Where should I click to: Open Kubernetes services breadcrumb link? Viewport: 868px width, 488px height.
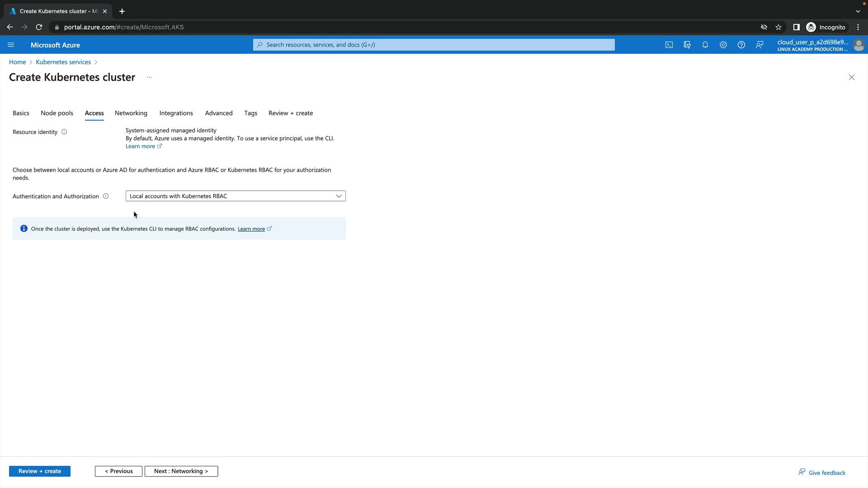pyautogui.click(x=63, y=62)
